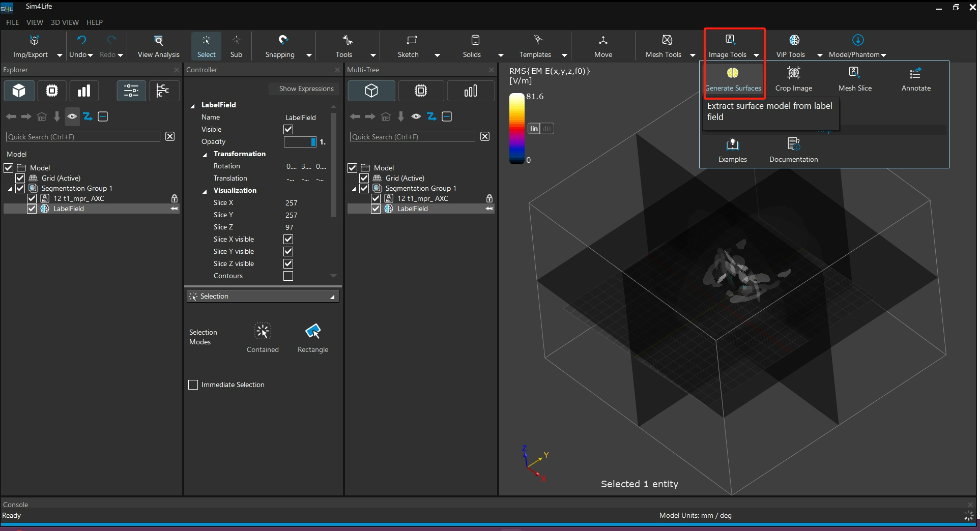Viewport: 980px width, 531px height.
Task: Open the Mesh Slice tool
Action: tap(854, 79)
